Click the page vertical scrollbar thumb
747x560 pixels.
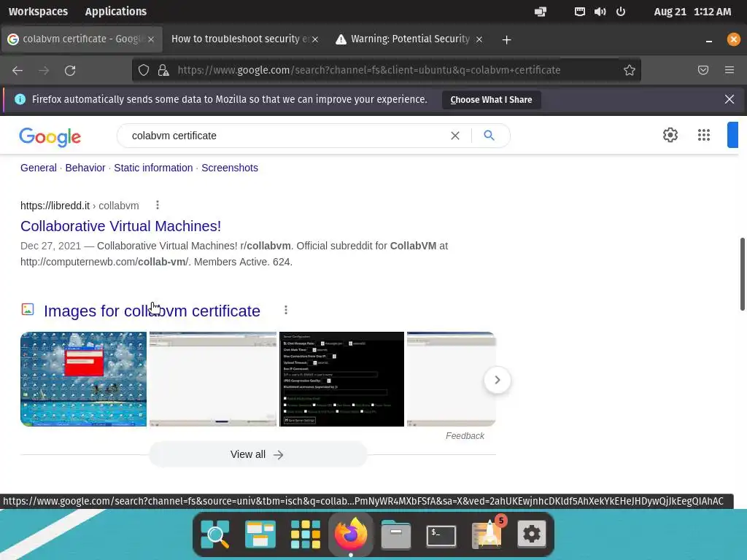coord(742,274)
